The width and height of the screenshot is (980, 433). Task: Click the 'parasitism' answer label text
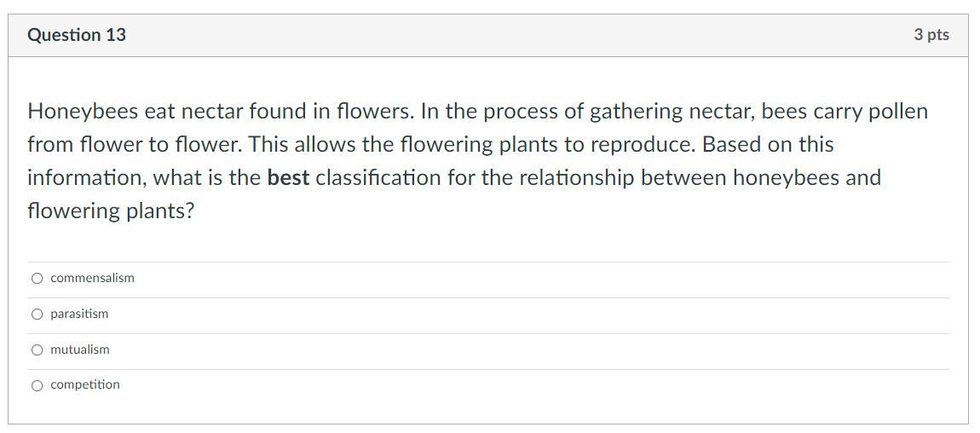click(x=79, y=314)
